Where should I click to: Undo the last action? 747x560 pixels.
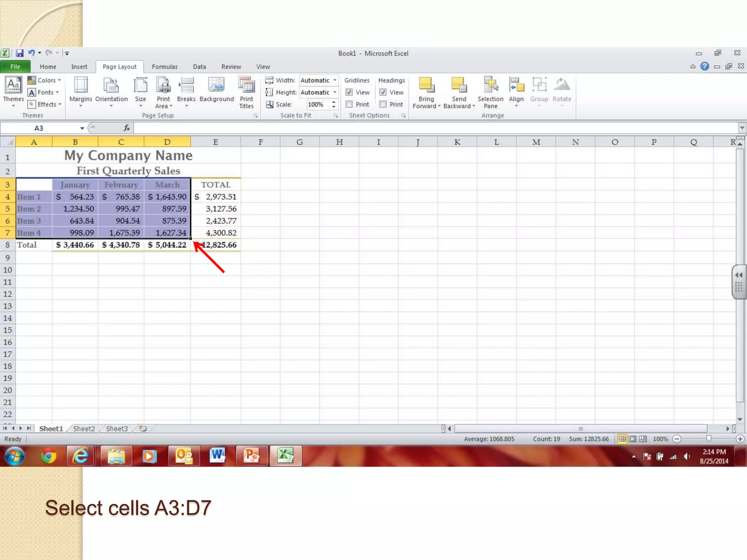[32, 53]
